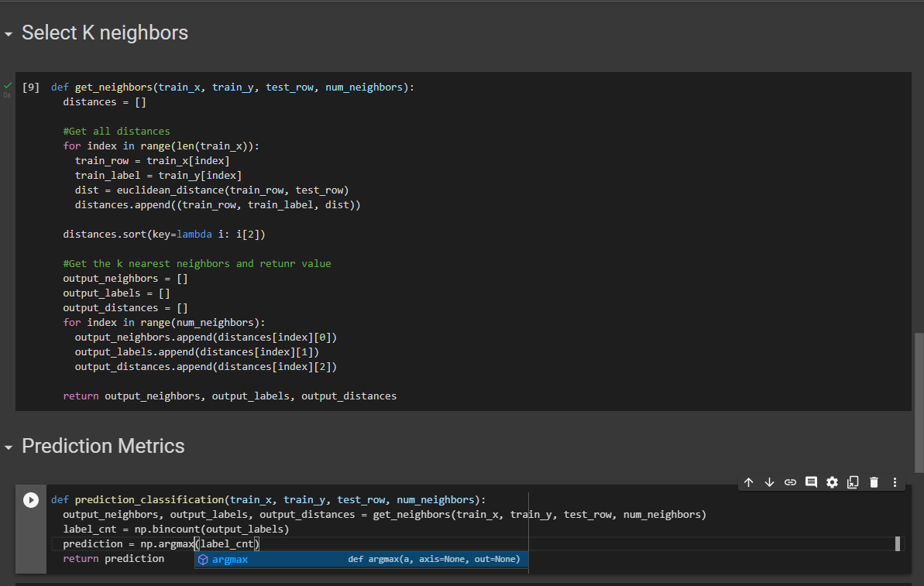Click the 'for index in range(num_neighbors):' line
This screenshot has height=586, width=924.
[x=164, y=323]
